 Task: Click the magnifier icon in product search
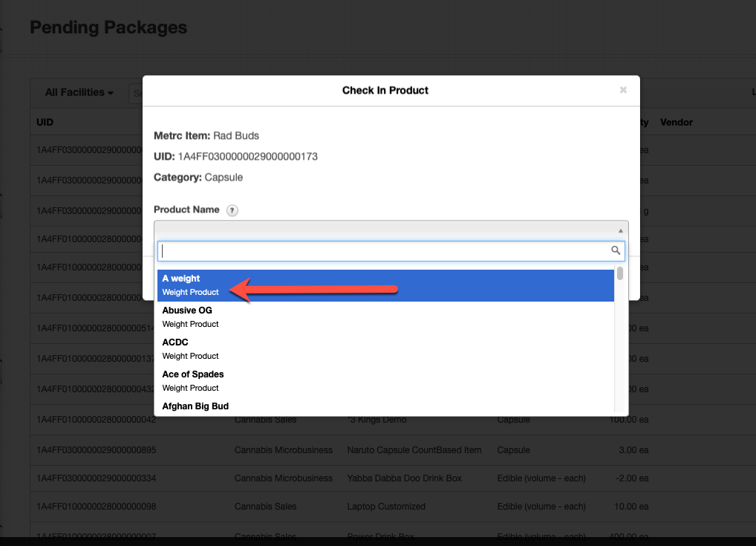616,251
